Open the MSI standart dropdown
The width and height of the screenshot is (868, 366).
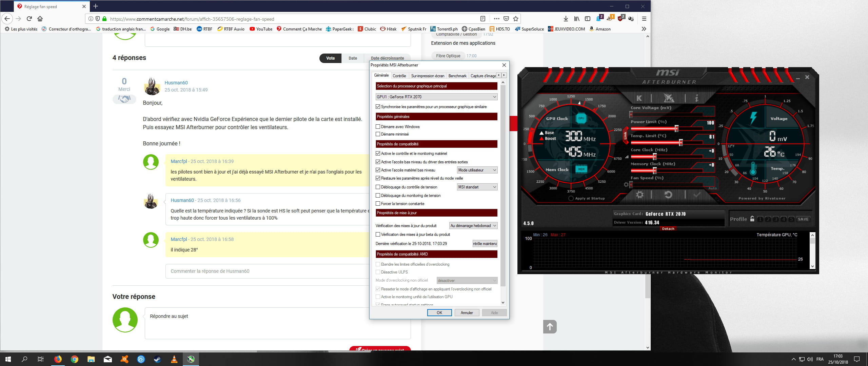point(477,187)
